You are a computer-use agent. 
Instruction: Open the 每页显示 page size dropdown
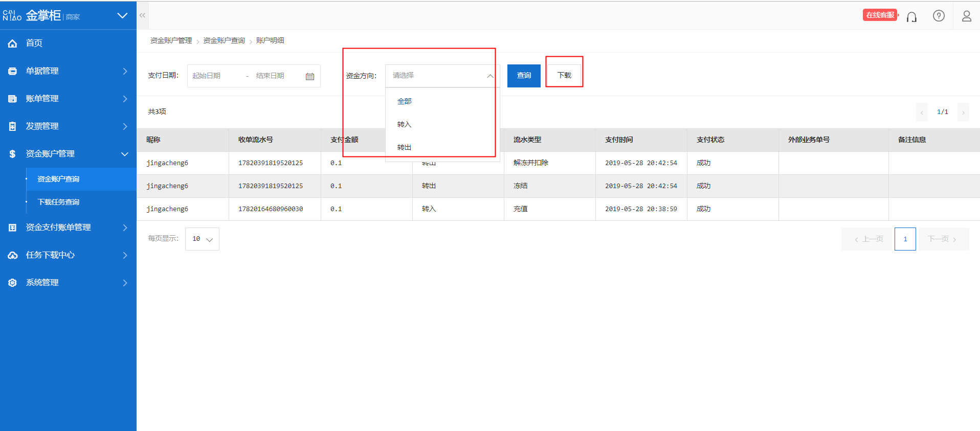pyautogui.click(x=202, y=239)
